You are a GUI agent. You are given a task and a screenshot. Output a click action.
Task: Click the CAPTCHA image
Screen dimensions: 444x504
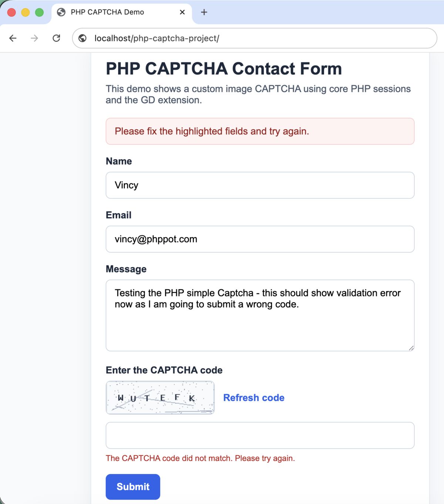click(160, 398)
